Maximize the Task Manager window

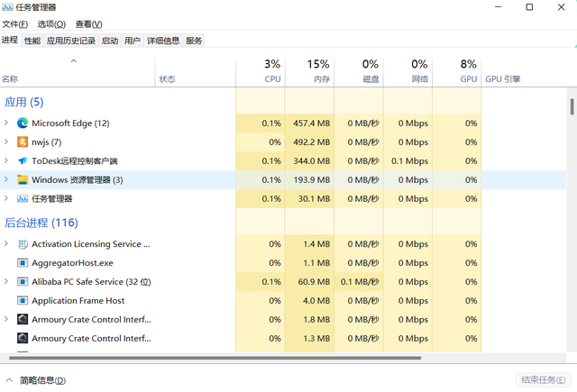[529, 7]
